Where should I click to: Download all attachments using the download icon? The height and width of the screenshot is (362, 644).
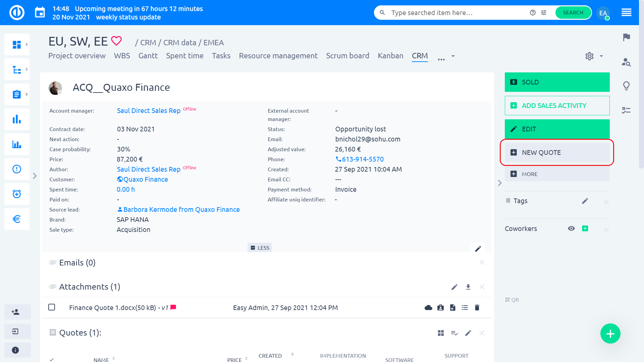(468, 287)
